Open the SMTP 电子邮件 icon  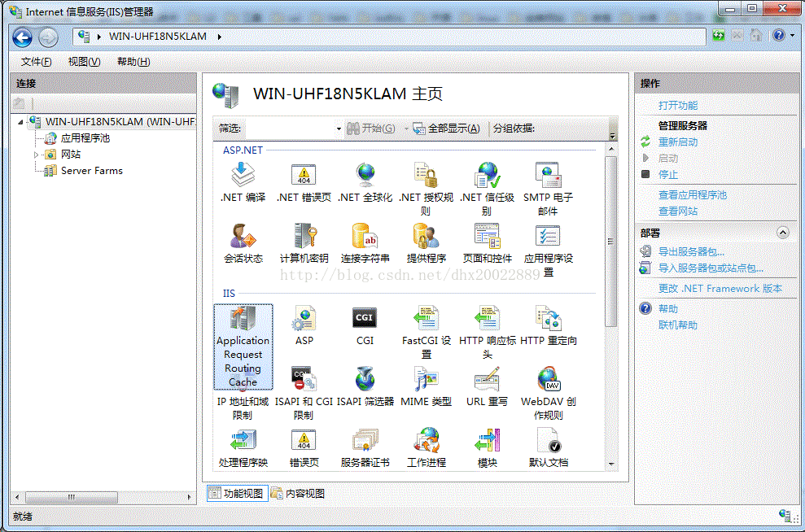549,175
